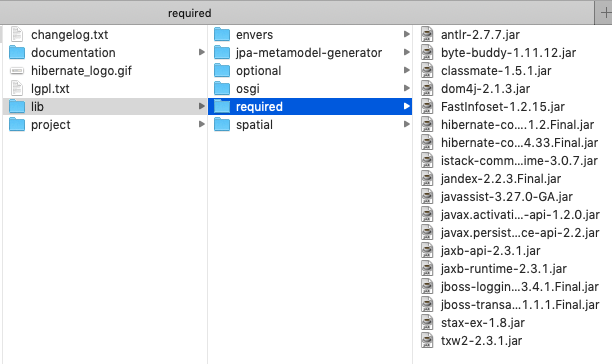Select the project folder name
This screenshot has height=364, width=612.
(x=51, y=125)
